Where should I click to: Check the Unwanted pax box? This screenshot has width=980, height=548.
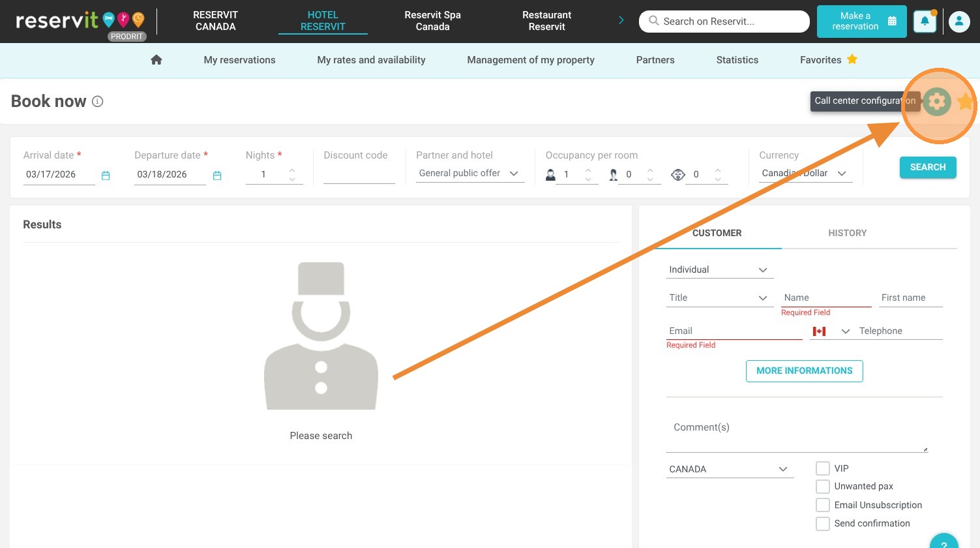click(x=823, y=487)
